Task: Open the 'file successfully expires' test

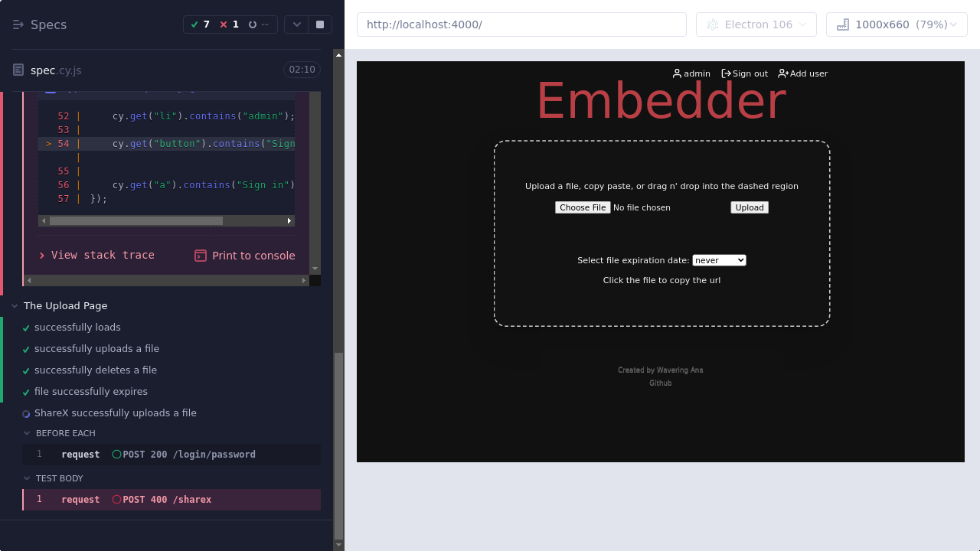Action: (90, 391)
